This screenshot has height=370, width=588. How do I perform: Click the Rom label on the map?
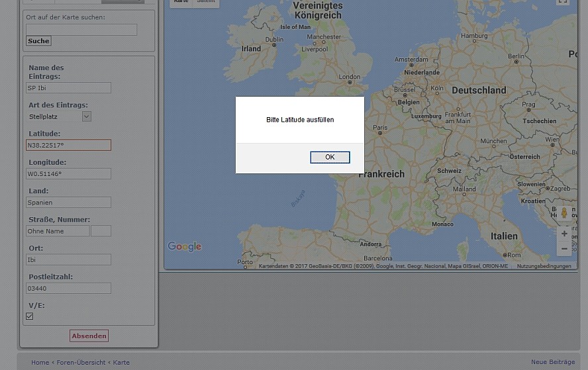tap(514, 255)
